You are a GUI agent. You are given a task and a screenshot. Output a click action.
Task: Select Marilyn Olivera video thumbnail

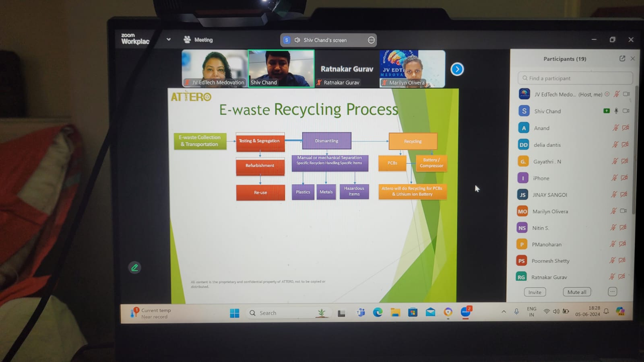pyautogui.click(x=412, y=68)
